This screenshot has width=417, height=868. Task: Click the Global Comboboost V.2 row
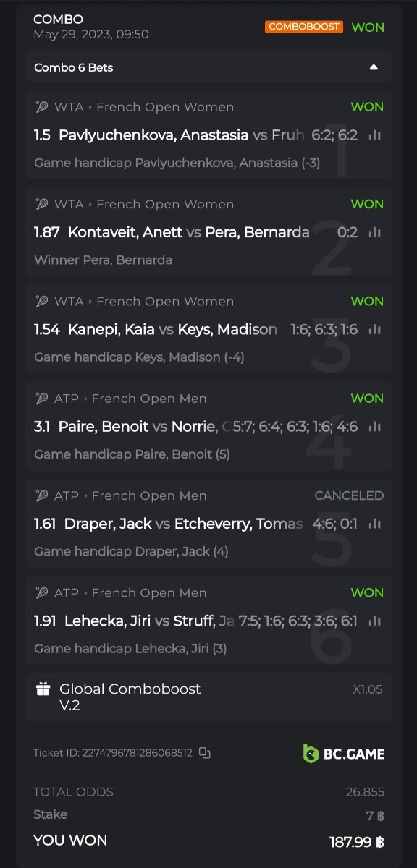(x=208, y=697)
